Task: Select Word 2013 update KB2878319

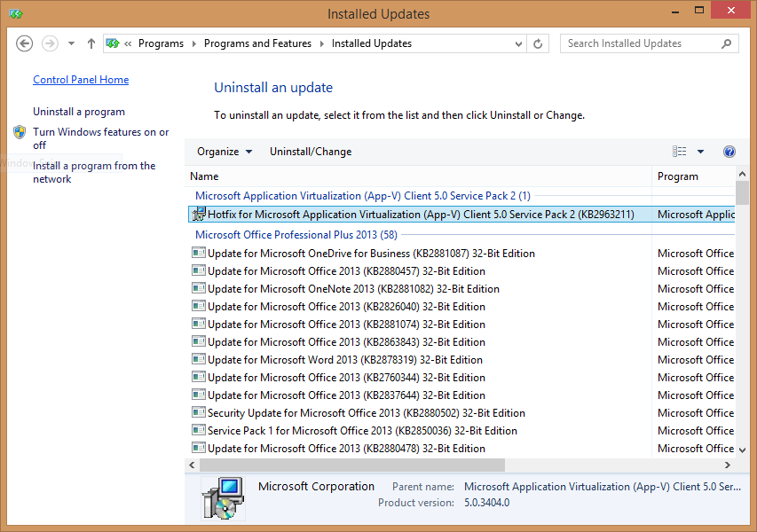Action: (461, 360)
